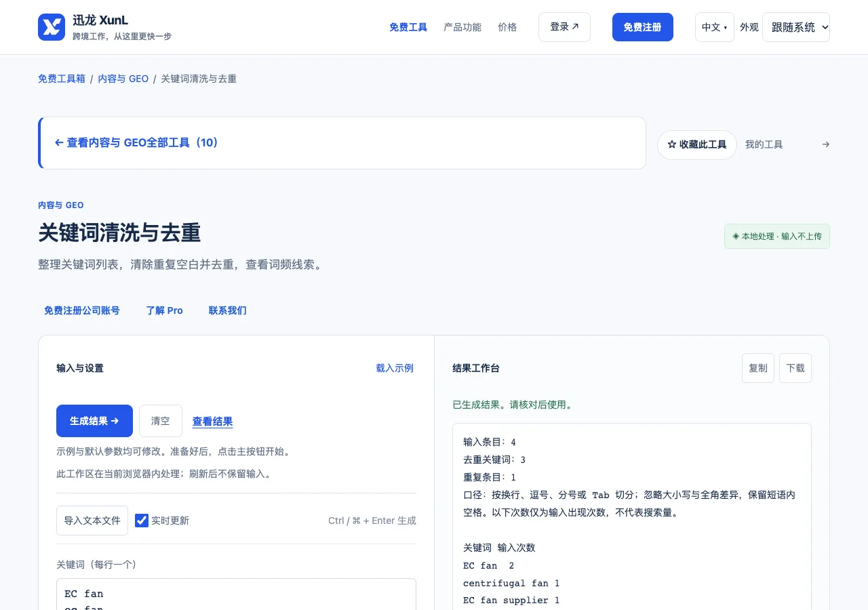Click the 去重关键词: 3 result line

pyautogui.click(x=494, y=460)
